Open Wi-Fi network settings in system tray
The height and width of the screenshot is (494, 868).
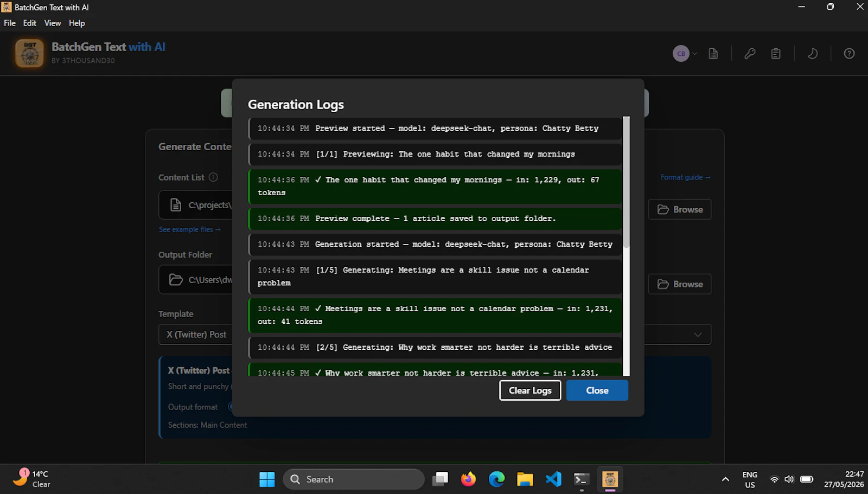[x=774, y=479]
